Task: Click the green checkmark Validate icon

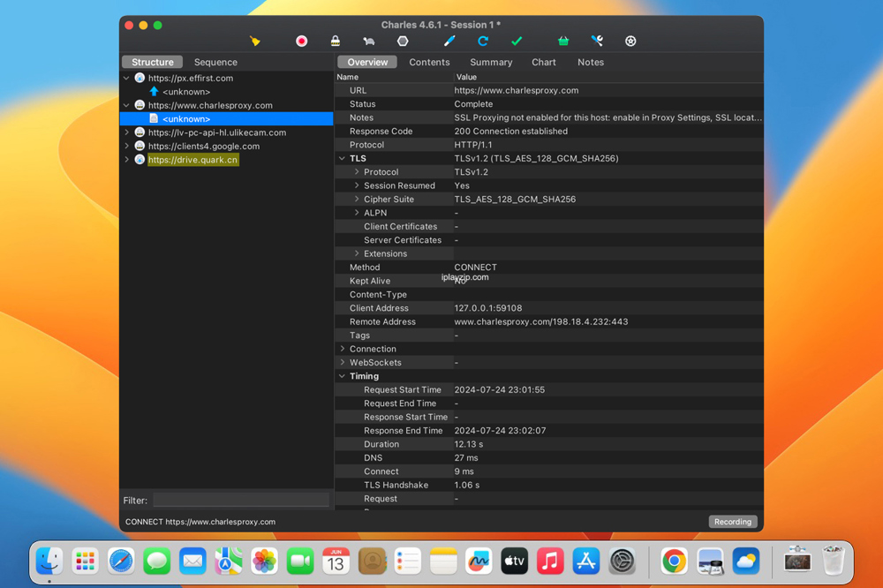Action: (517, 41)
